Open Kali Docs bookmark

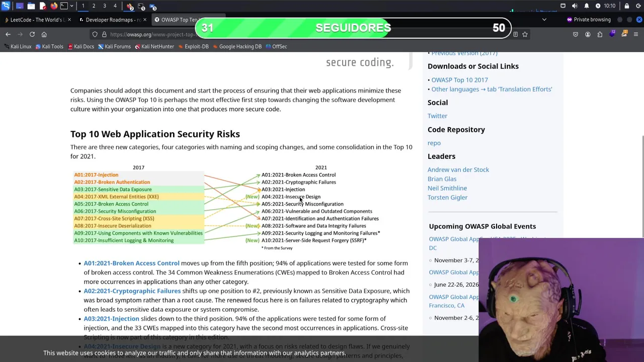[80, 46]
